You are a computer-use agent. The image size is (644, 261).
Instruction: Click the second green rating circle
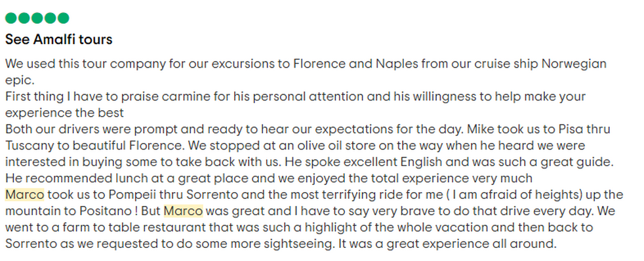pyautogui.click(x=24, y=18)
